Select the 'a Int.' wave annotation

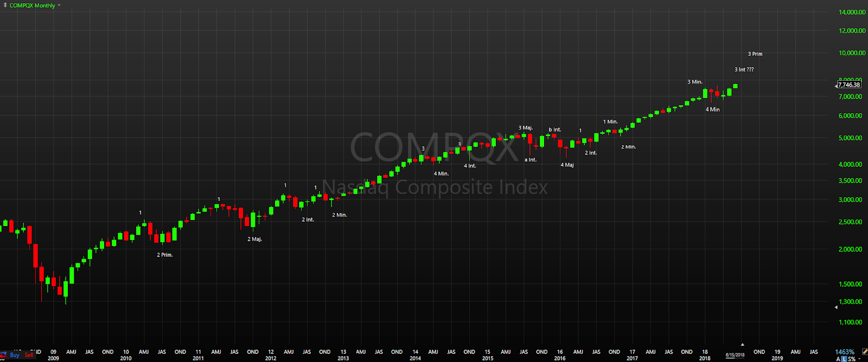click(x=531, y=160)
